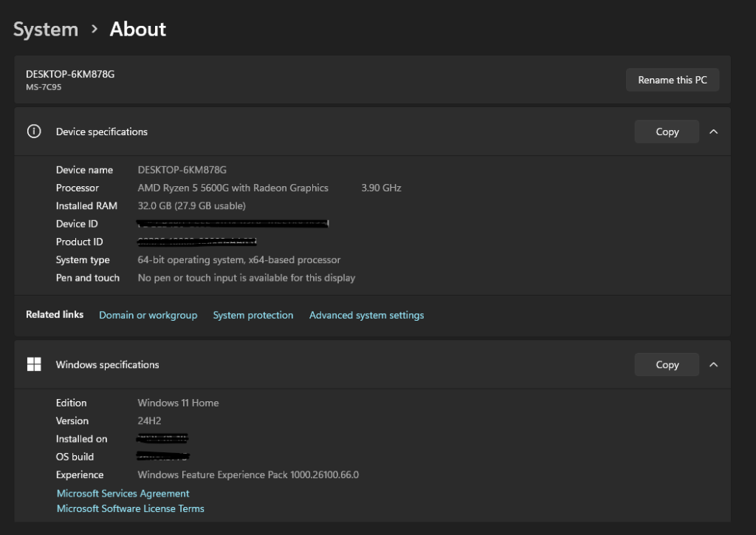Click the Windows logo beside Windows specifications
Viewport: 756px width, 535px height.
point(34,364)
